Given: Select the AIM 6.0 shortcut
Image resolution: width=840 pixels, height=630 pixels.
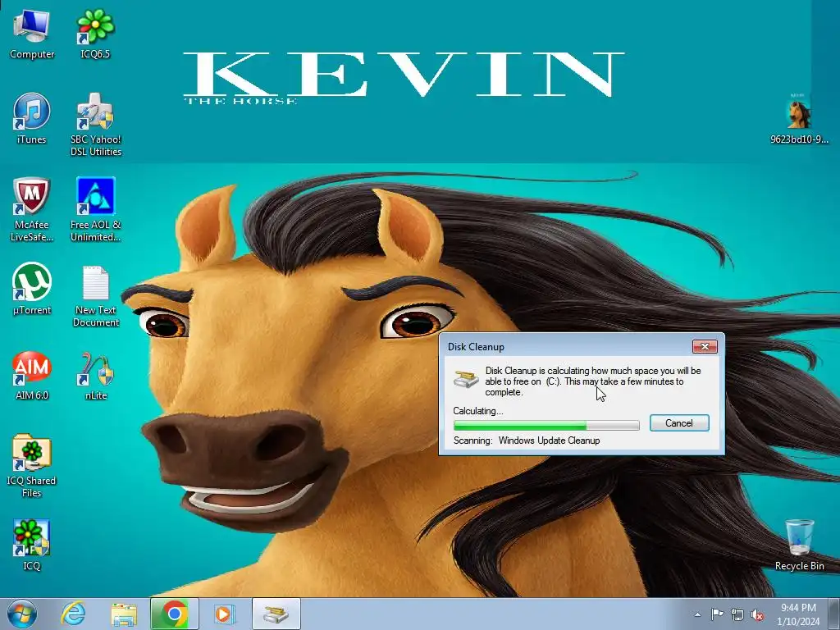Looking at the screenshot, I should point(32,375).
